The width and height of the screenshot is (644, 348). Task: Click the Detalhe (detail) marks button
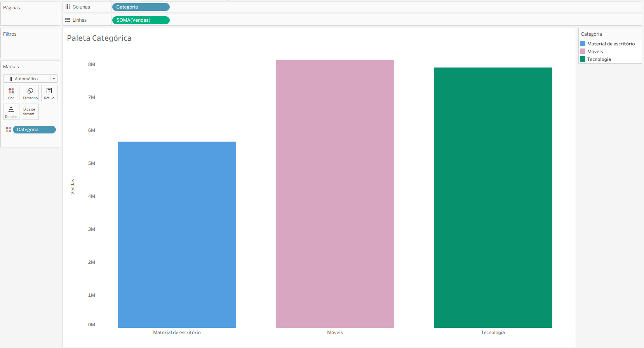(x=11, y=112)
